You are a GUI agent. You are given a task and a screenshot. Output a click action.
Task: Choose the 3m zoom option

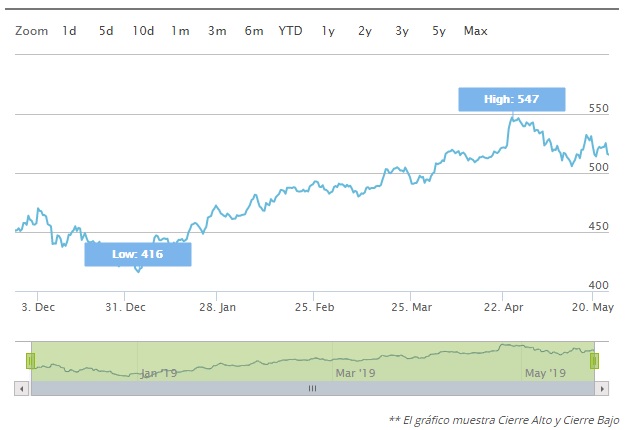217,31
